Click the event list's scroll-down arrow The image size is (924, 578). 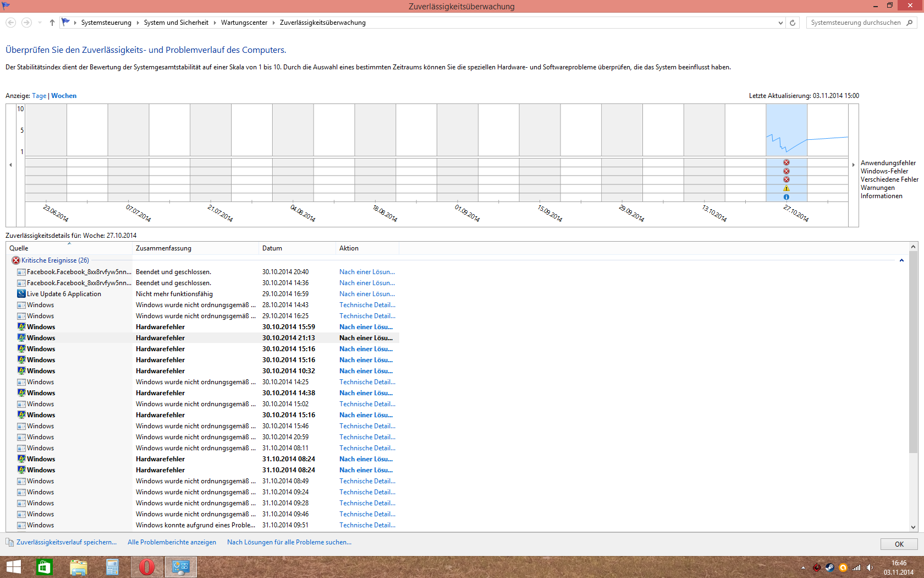coord(913,527)
